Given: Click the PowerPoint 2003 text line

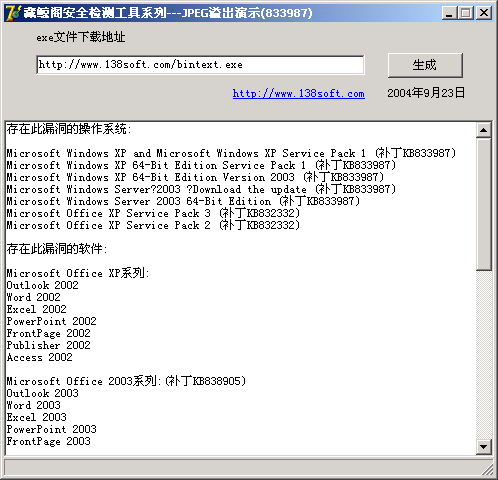Looking at the screenshot, I should point(52,429).
